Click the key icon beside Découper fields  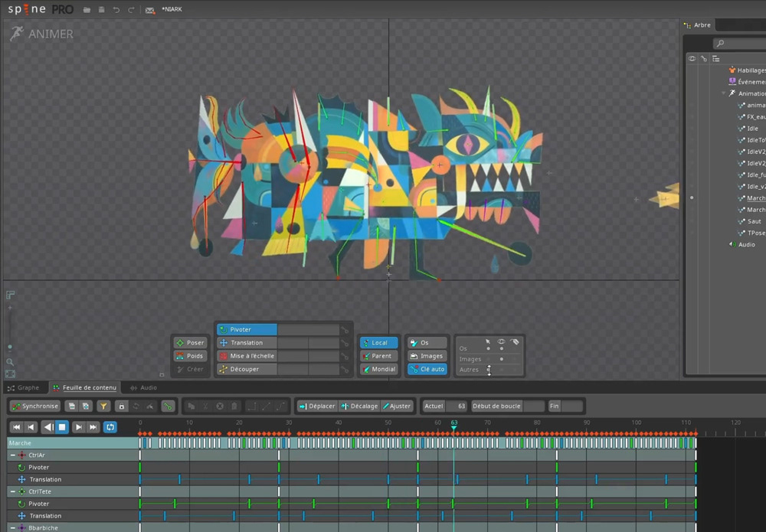point(345,370)
